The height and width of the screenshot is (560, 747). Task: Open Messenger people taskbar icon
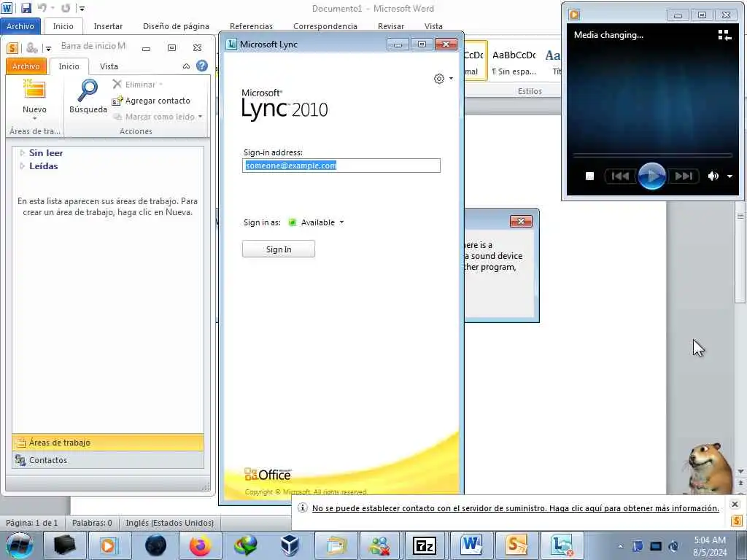(x=379, y=545)
